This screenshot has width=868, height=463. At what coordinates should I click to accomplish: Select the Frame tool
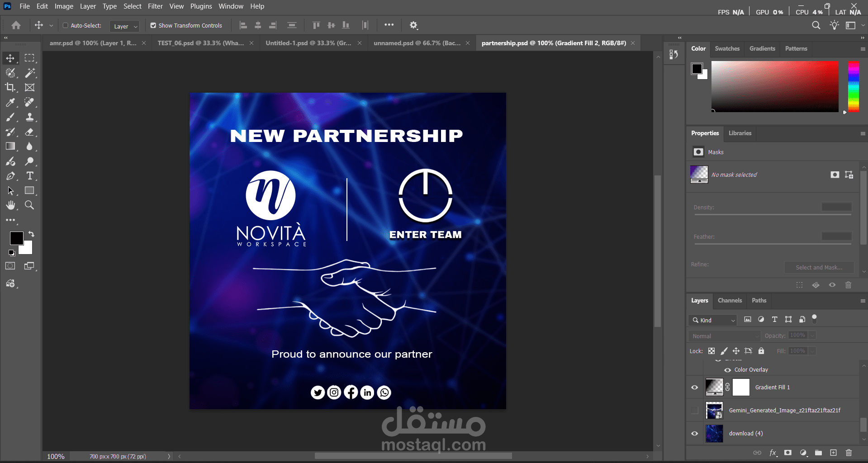pyautogui.click(x=29, y=87)
